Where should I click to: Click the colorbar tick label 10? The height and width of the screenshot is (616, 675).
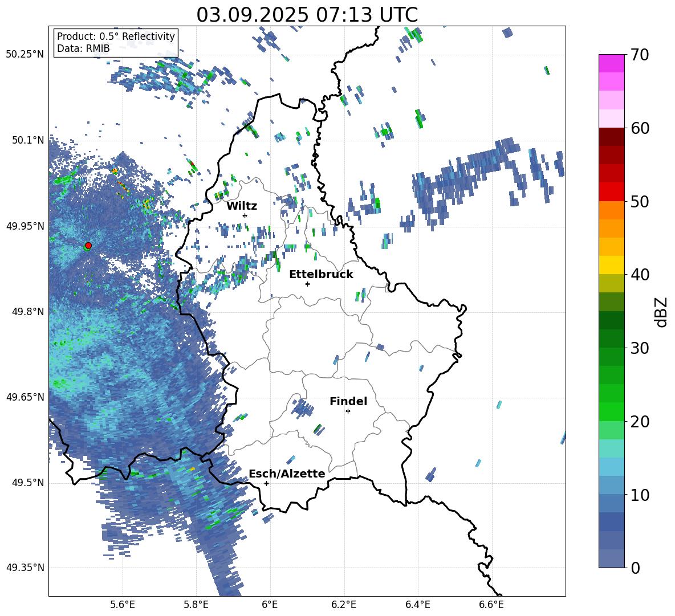(640, 495)
